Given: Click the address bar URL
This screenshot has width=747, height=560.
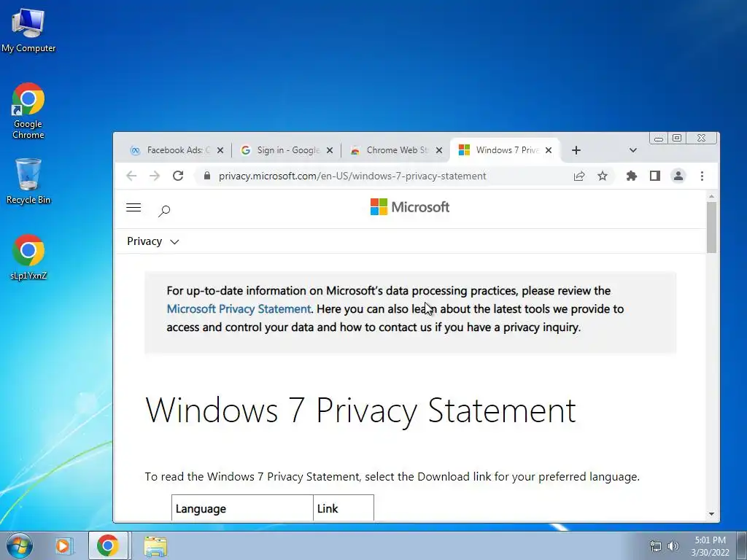Looking at the screenshot, I should pos(352,176).
